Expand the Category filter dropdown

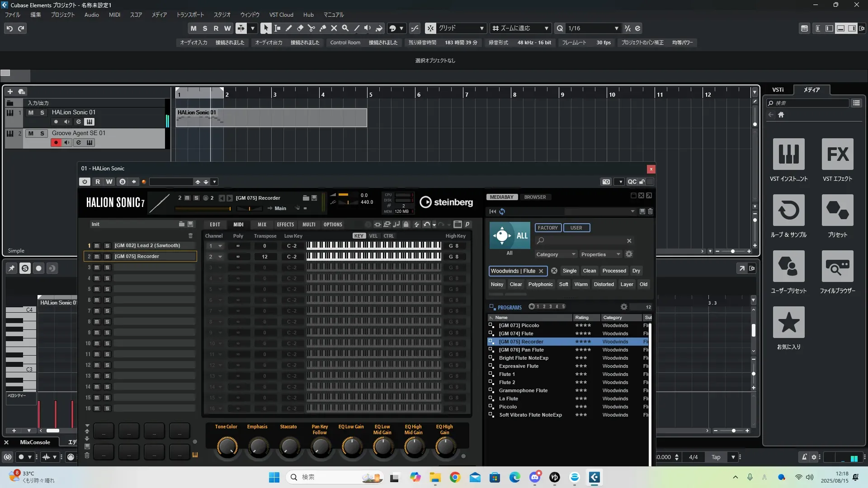coord(556,254)
